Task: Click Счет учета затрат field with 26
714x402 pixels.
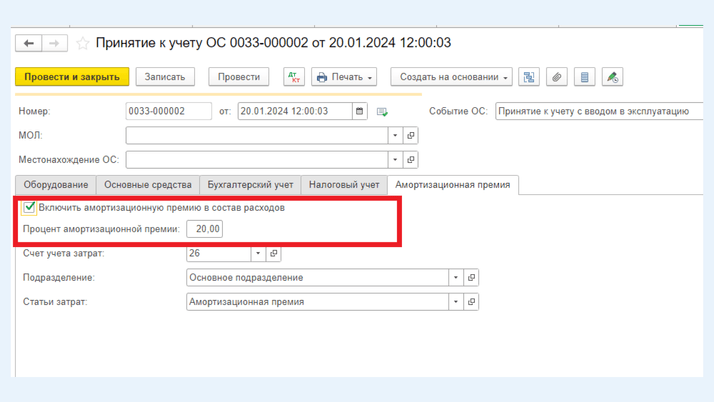Action: [219, 254]
